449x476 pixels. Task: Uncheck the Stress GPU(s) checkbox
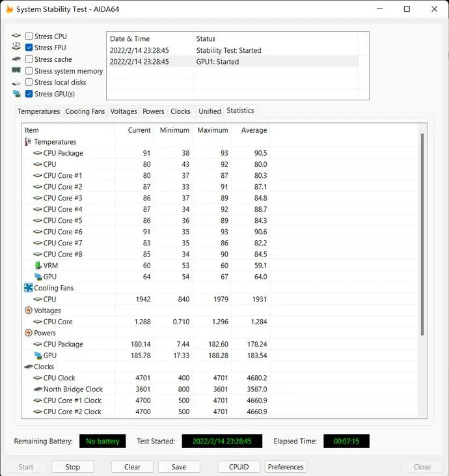coord(29,94)
